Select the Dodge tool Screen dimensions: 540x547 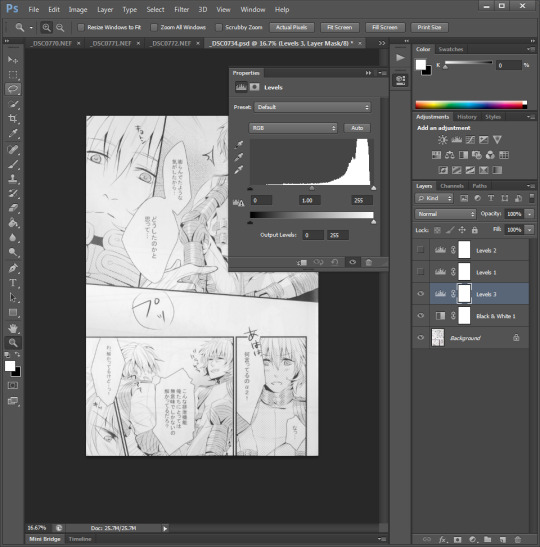(x=13, y=252)
